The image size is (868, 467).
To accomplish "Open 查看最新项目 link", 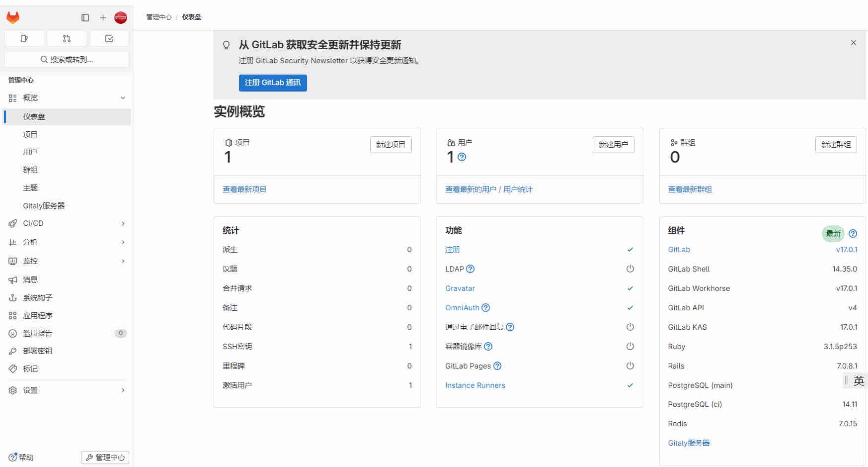I will click(x=244, y=189).
